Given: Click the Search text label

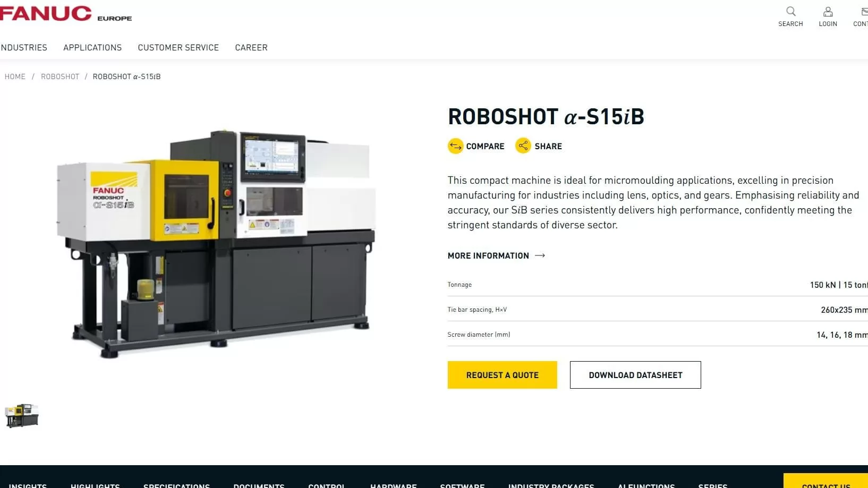Looking at the screenshot, I should tap(790, 24).
